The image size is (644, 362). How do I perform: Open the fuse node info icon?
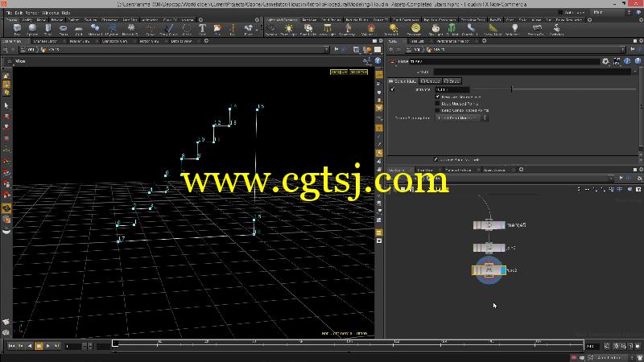627,61
